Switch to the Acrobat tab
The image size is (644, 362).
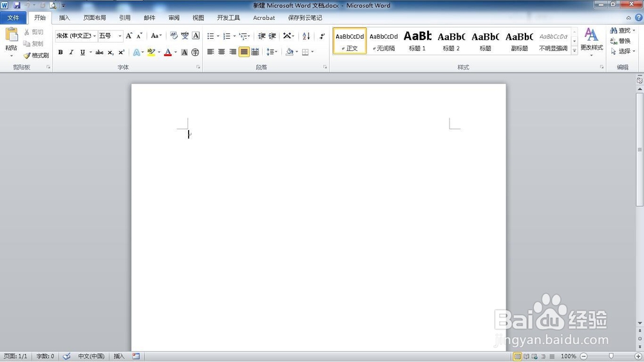(264, 17)
